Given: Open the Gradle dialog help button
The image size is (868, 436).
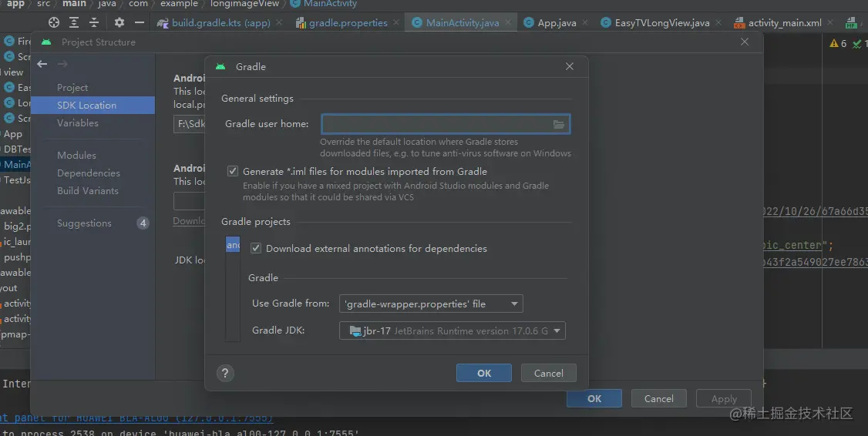Looking at the screenshot, I should [x=225, y=373].
